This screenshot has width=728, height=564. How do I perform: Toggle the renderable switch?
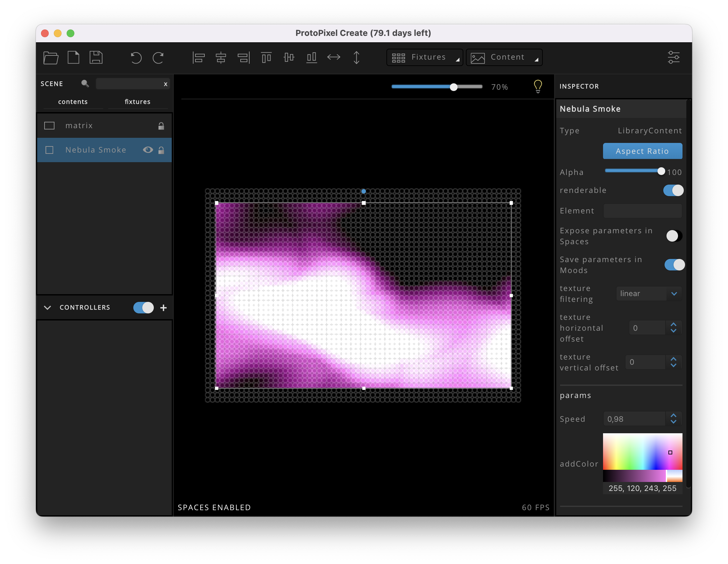coord(673,190)
